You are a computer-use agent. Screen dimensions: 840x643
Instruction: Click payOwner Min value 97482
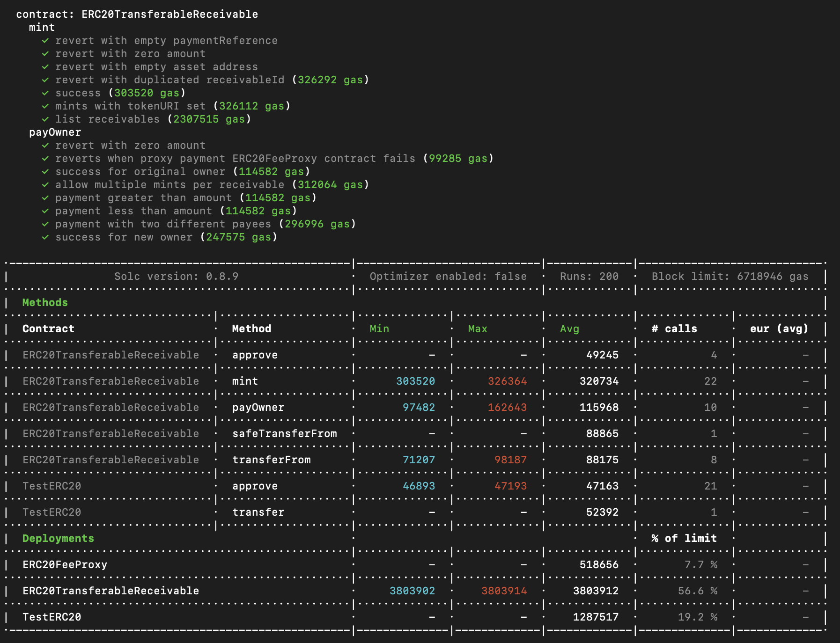pyautogui.click(x=419, y=408)
